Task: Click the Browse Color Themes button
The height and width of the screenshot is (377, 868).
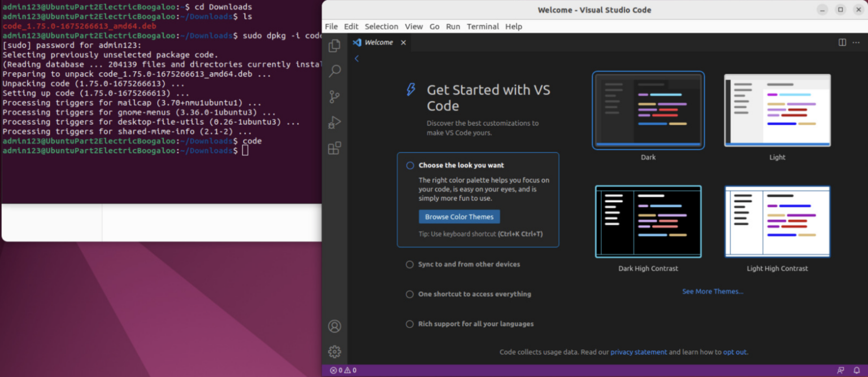Action: pyautogui.click(x=459, y=217)
